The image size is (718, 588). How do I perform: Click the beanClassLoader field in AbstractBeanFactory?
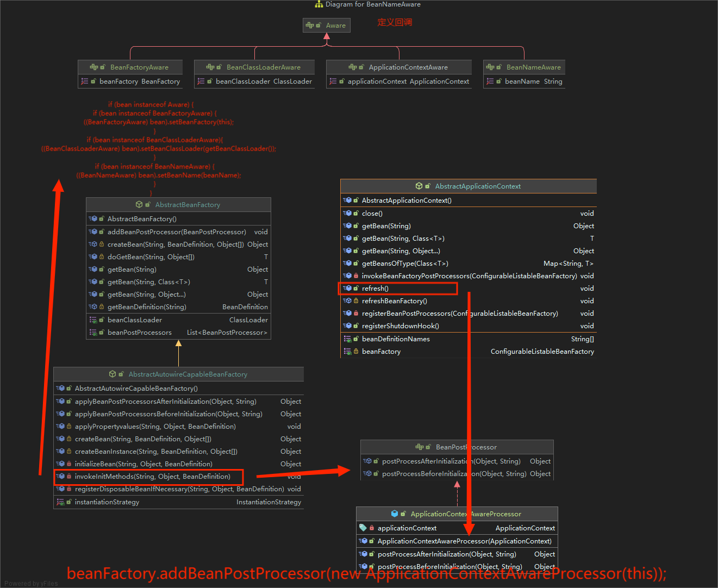pyautogui.click(x=178, y=320)
